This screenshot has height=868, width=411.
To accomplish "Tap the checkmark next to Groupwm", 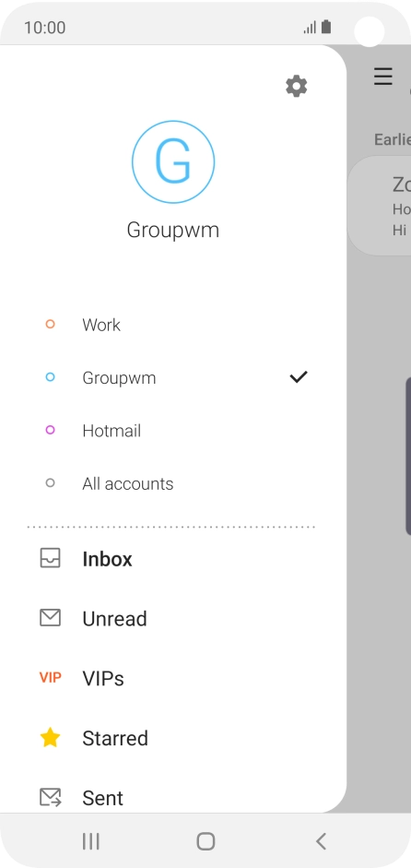I will 299,377.
